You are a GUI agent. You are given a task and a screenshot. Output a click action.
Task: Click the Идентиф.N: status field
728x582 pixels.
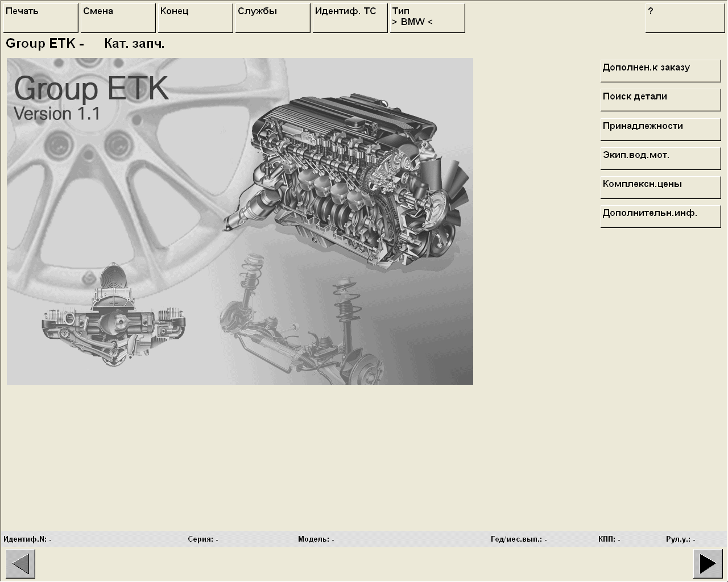tap(27, 539)
